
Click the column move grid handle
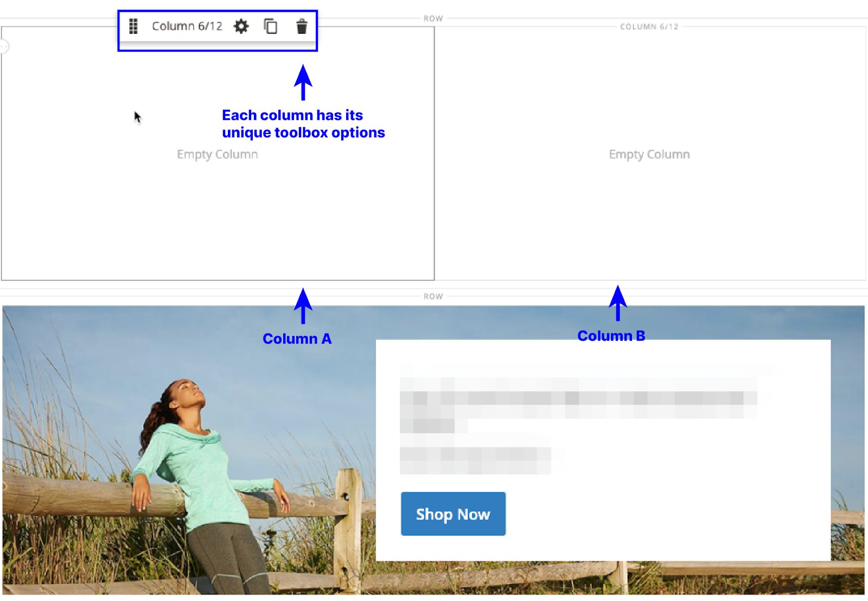coord(133,26)
